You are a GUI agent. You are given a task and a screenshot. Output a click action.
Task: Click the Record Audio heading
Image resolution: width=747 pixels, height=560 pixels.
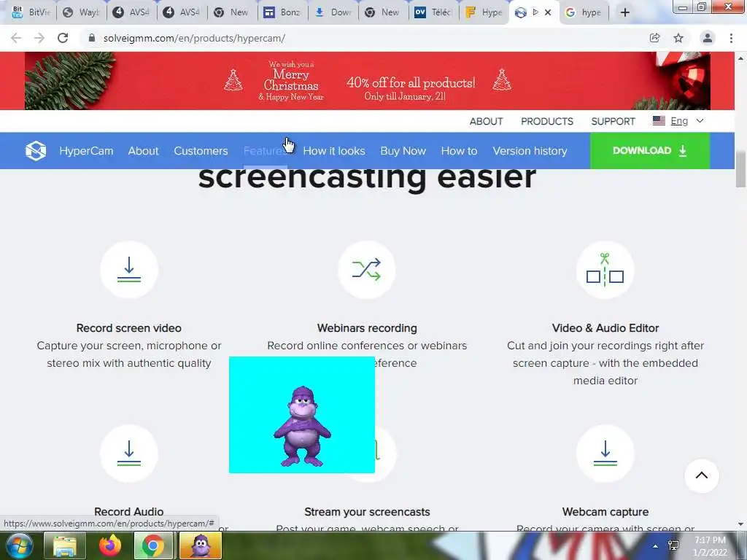point(128,512)
